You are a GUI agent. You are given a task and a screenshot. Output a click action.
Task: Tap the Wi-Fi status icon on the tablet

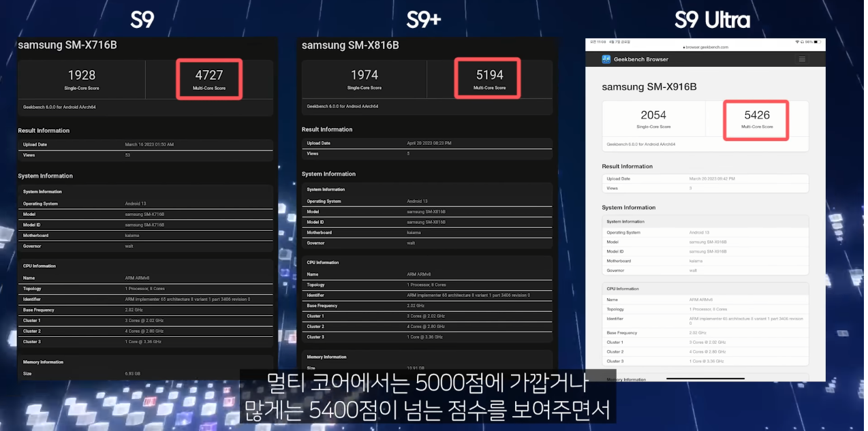pos(796,42)
